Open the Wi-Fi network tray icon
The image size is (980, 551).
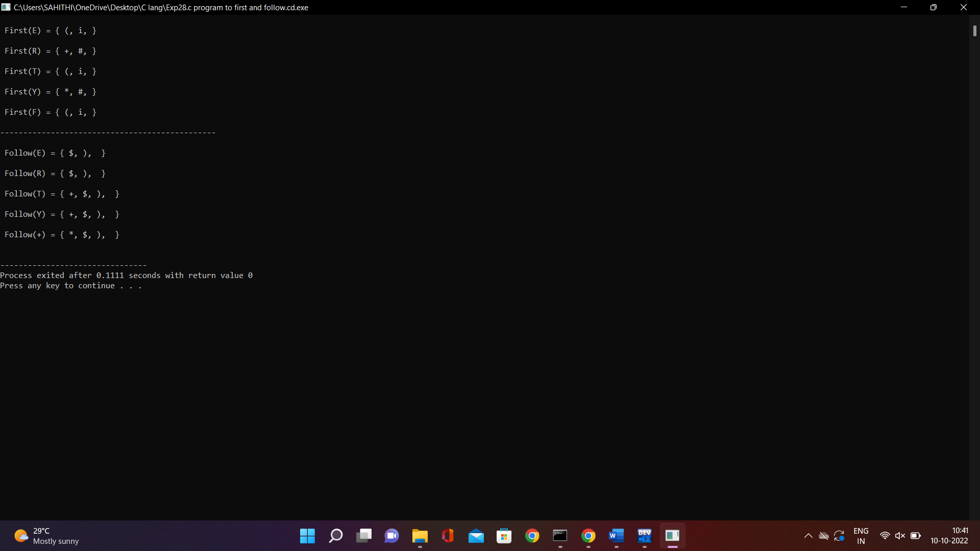[885, 536]
